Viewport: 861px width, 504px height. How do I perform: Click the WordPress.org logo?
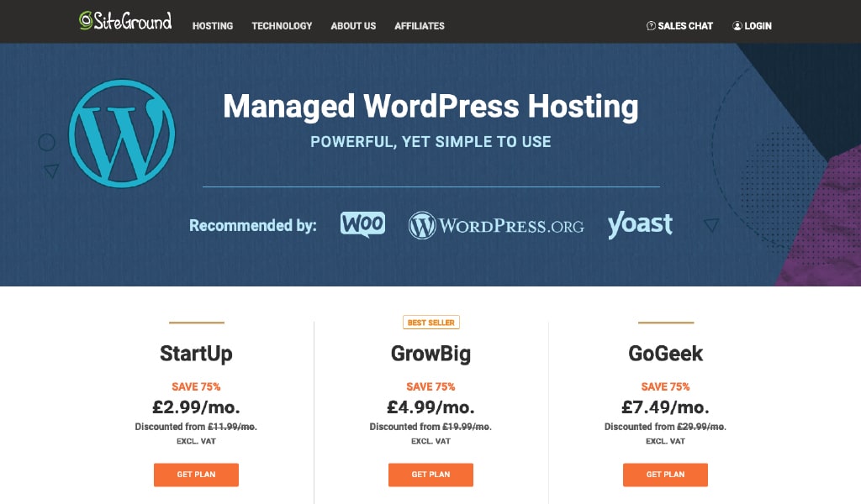(x=496, y=225)
